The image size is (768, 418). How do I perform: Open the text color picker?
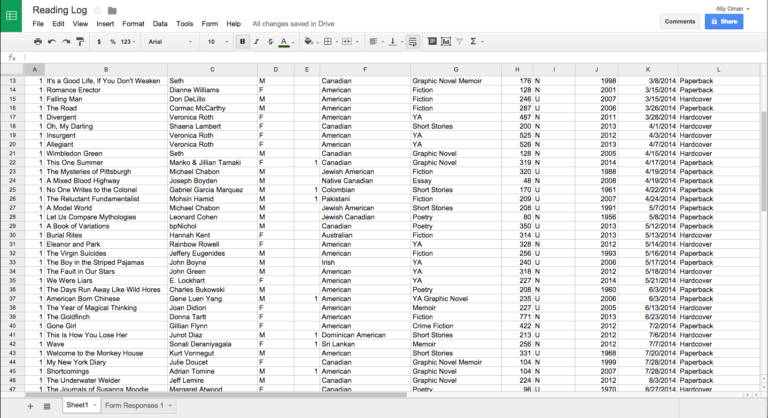pyautogui.click(x=284, y=42)
